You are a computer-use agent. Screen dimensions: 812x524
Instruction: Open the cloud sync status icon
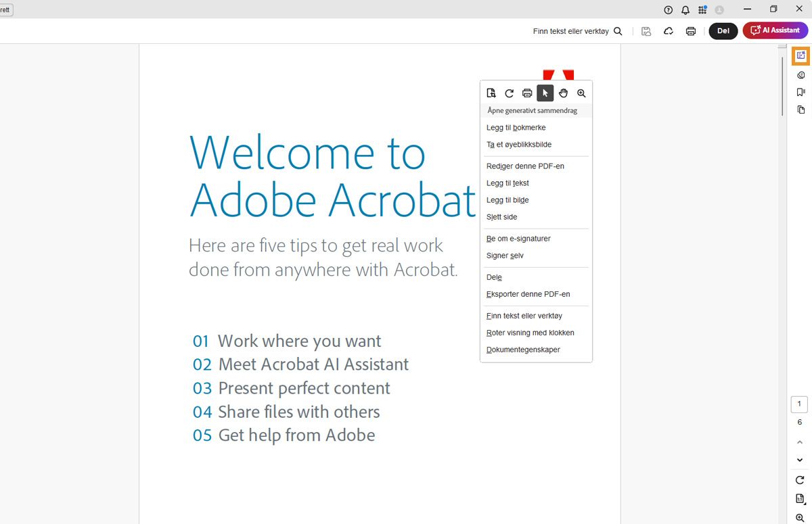[669, 31]
